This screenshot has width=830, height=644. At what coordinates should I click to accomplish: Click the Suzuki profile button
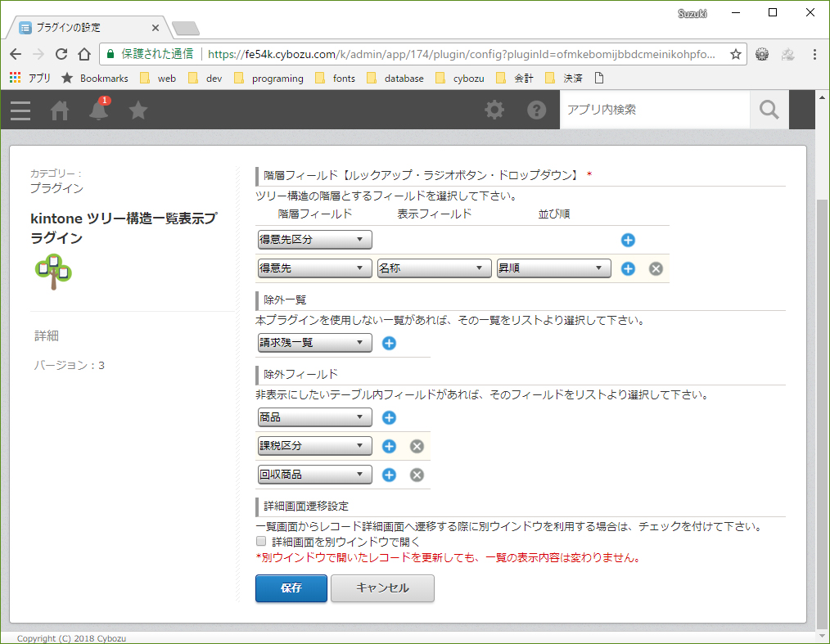tap(692, 14)
